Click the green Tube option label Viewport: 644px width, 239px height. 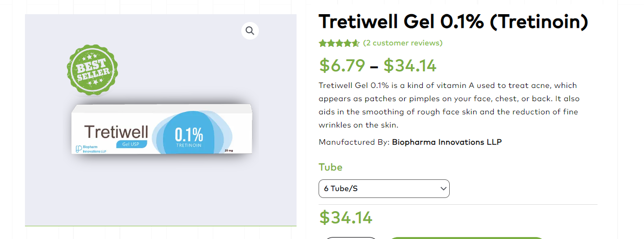(x=330, y=167)
